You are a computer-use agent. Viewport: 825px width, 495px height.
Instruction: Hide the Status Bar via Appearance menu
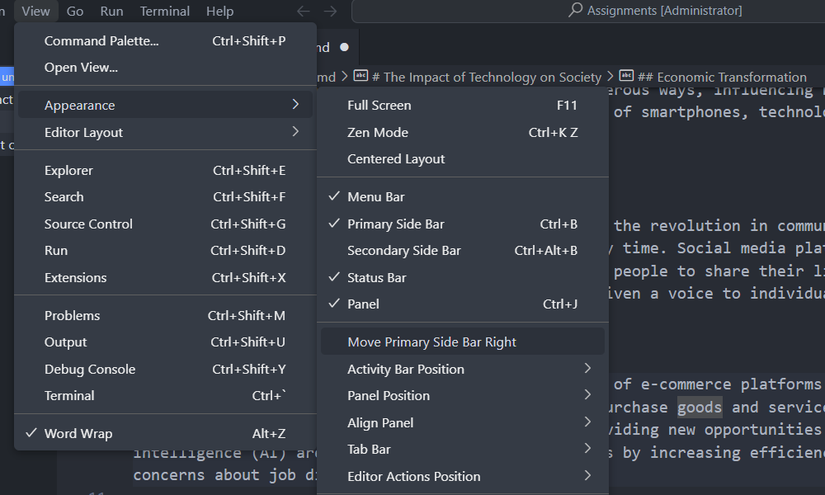point(376,277)
